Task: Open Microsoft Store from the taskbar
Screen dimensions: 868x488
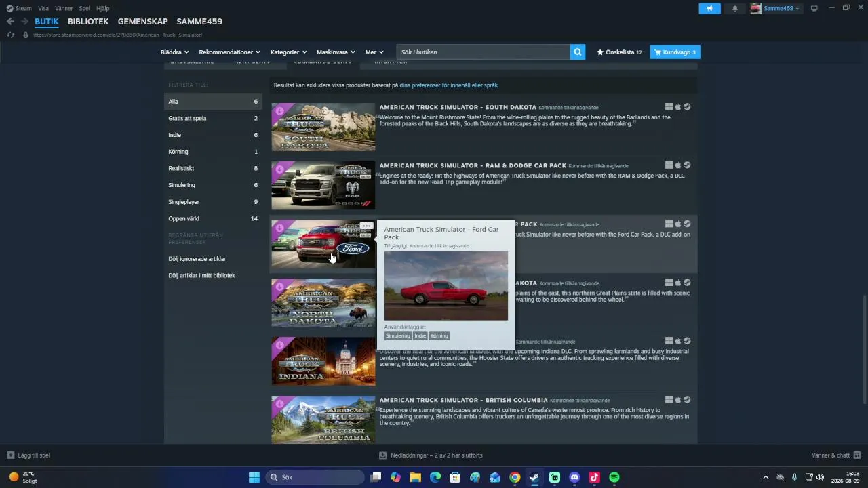Action: click(x=455, y=477)
